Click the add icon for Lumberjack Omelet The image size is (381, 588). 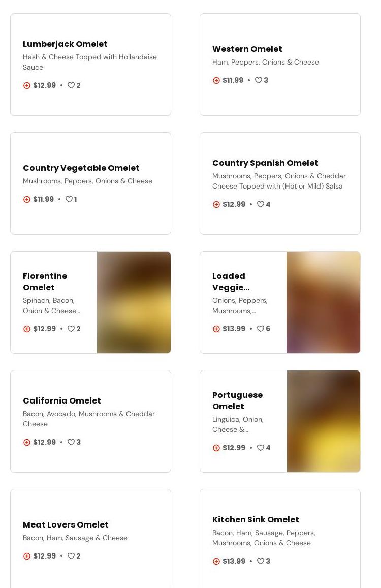point(27,86)
